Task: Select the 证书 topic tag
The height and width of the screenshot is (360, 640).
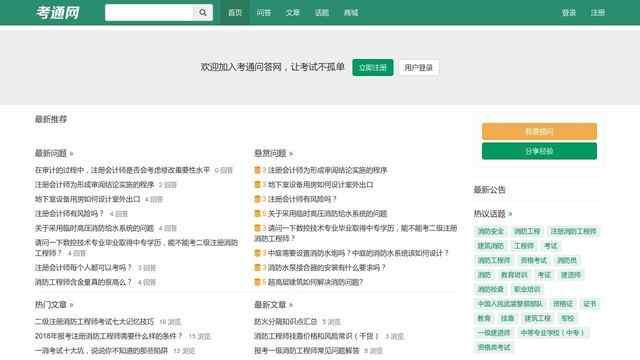Action: coord(590,304)
